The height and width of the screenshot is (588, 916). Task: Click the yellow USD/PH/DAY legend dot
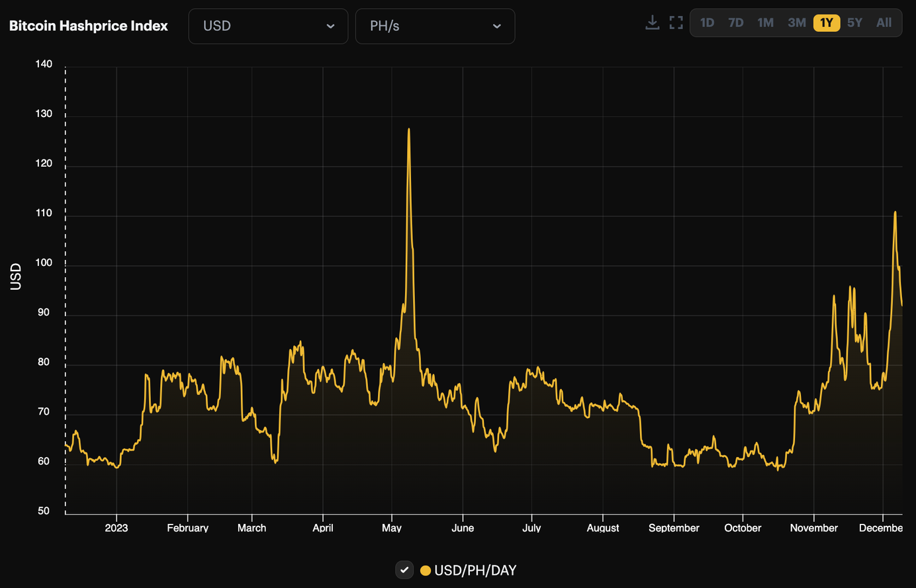tap(426, 569)
